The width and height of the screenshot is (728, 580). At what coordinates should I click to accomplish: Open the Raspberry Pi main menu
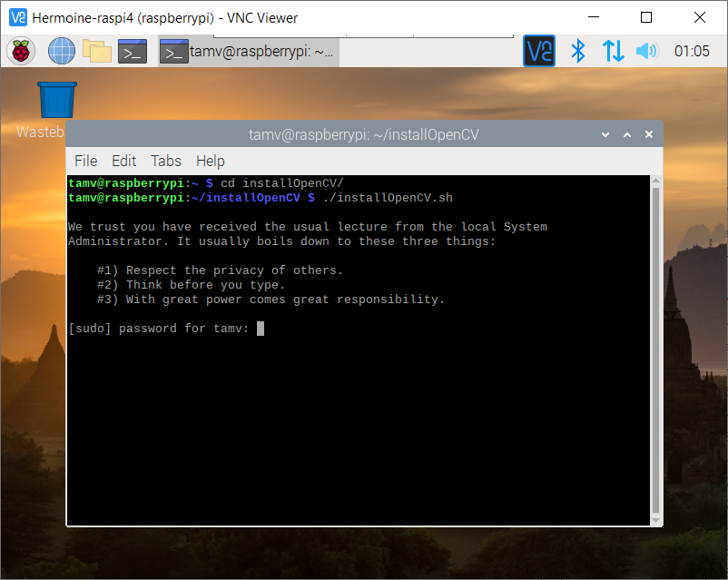click(x=21, y=51)
